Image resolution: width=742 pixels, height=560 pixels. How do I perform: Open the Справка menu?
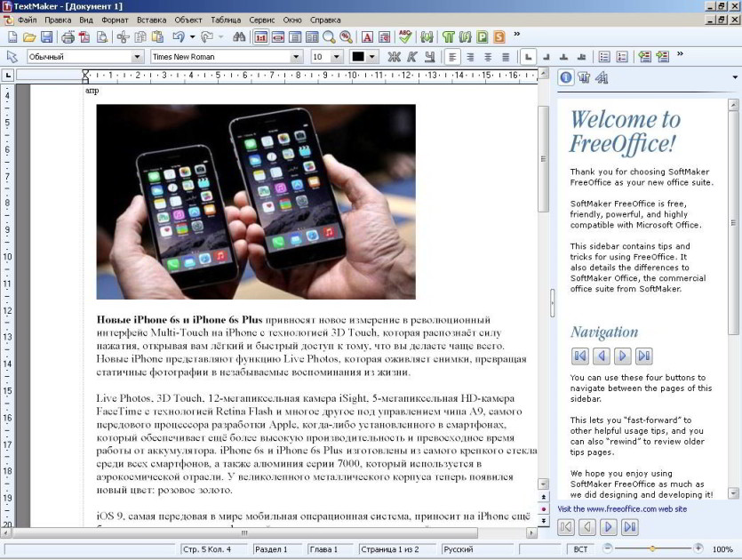click(x=325, y=20)
